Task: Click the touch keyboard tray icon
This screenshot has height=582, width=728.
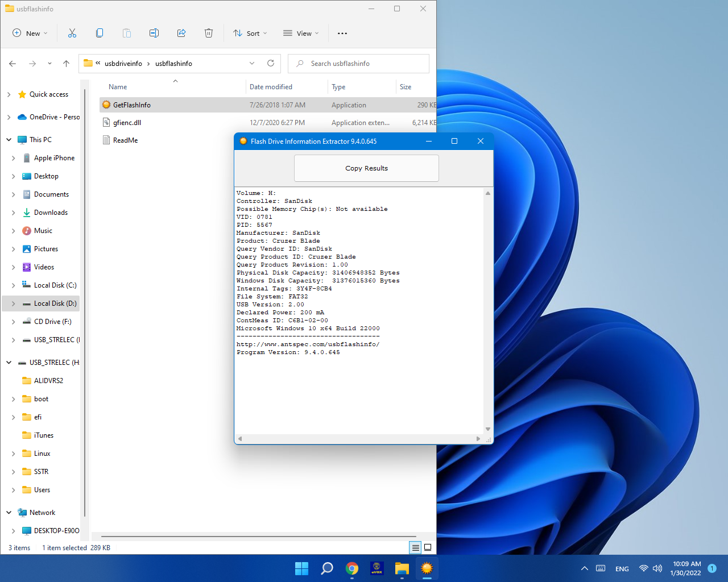Action: pos(601,568)
